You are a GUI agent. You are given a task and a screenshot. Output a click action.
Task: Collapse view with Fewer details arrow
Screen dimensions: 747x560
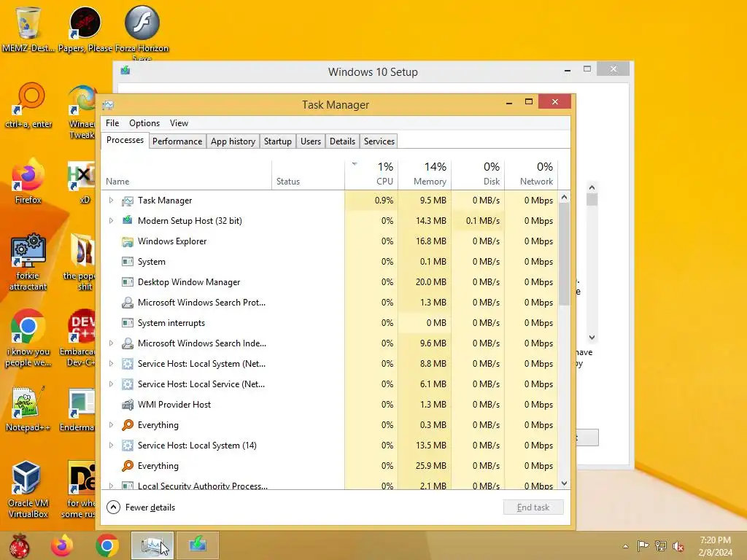[x=113, y=507]
